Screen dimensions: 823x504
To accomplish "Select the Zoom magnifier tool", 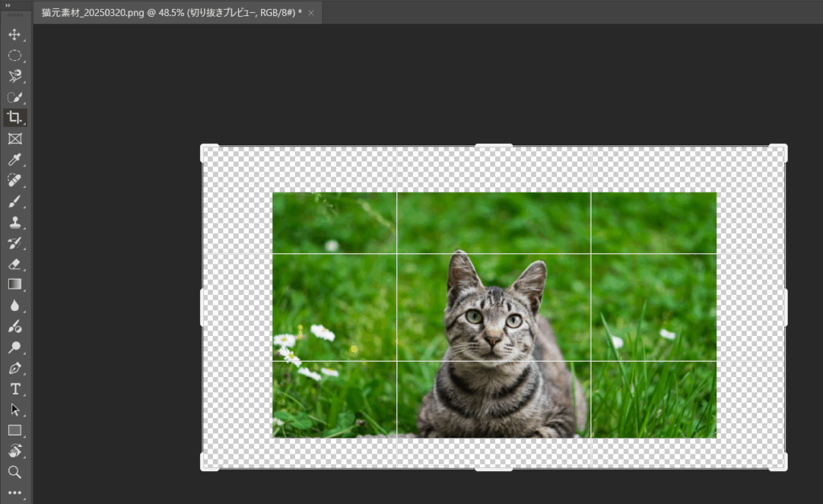I will (14, 472).
